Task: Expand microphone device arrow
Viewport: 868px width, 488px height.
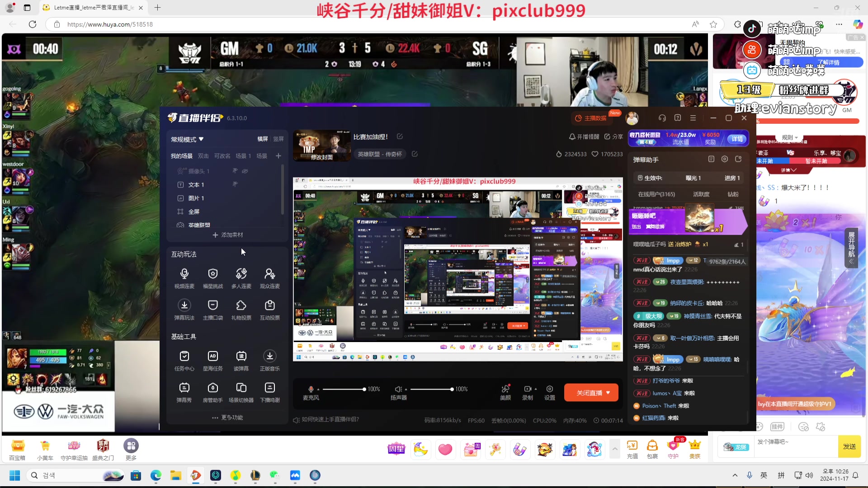Action: tap(318, 389)
